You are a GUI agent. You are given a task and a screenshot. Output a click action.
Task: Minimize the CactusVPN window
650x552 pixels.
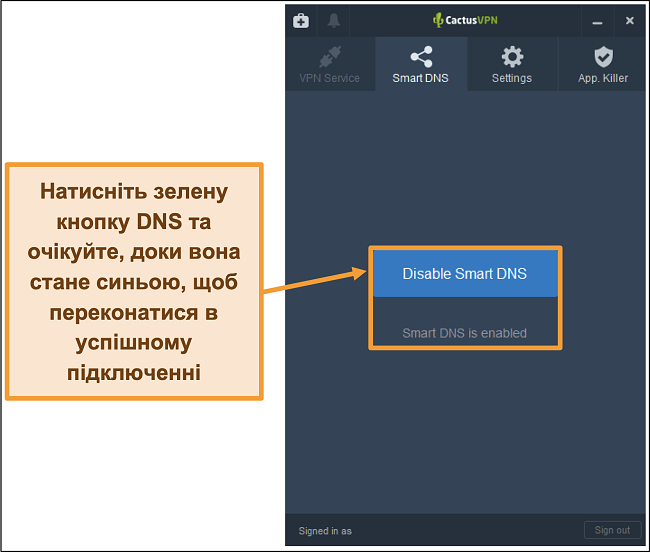[x=597, y=21]
